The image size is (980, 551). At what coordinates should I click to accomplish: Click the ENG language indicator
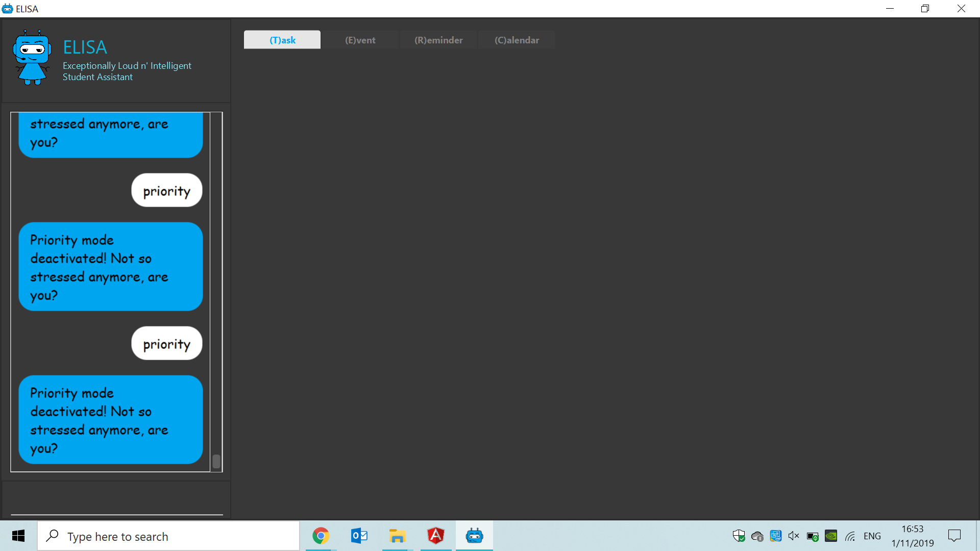[x=872, y=536]
